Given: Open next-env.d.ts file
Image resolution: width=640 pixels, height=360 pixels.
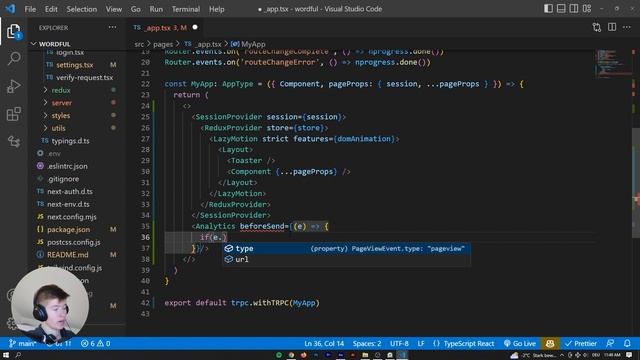Looking at the screenshot, I should click(x=68, y=204).
